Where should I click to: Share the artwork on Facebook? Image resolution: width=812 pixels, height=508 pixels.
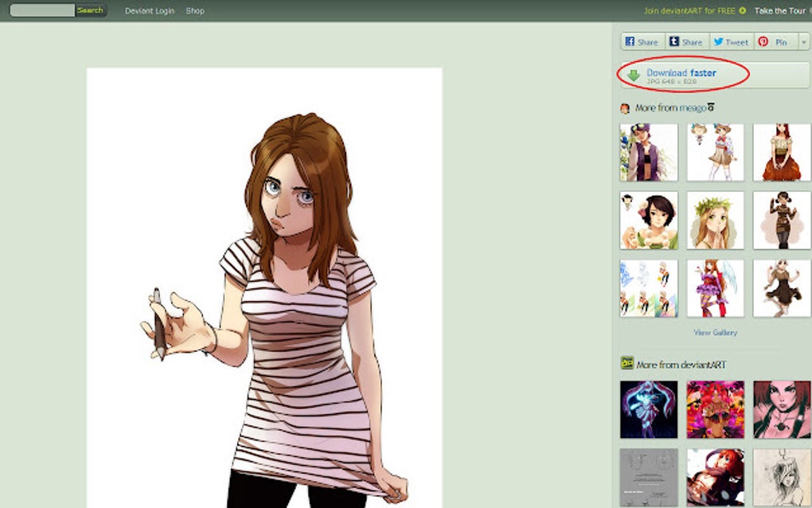coord(642,41)
